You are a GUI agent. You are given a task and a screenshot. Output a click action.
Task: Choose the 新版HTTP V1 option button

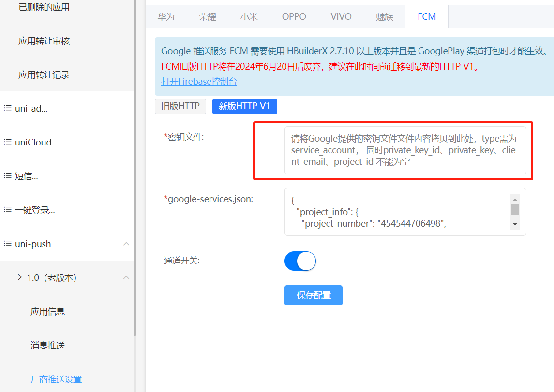[244, 106]
